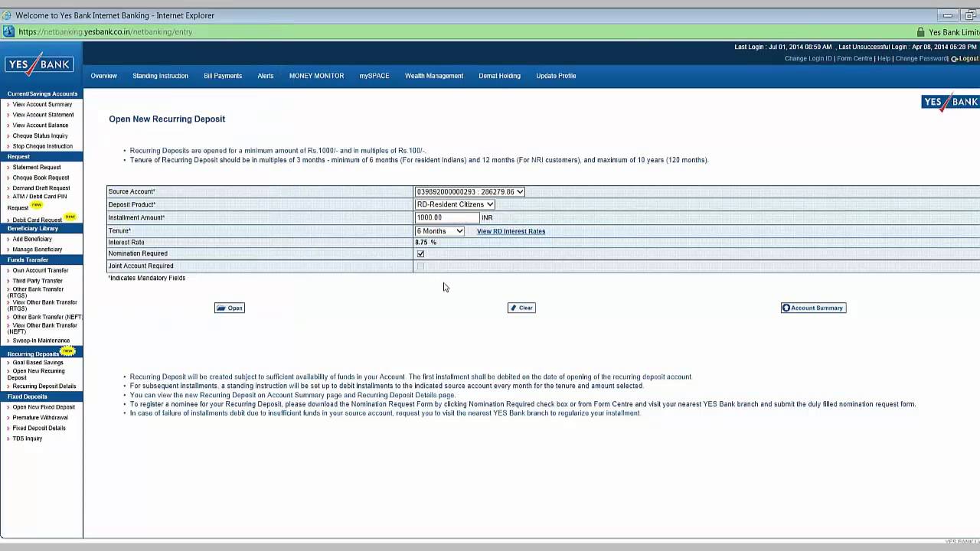Screen dimensions: 980x551
Task: Click Change Password link
Action: click(x=921, y=59)
